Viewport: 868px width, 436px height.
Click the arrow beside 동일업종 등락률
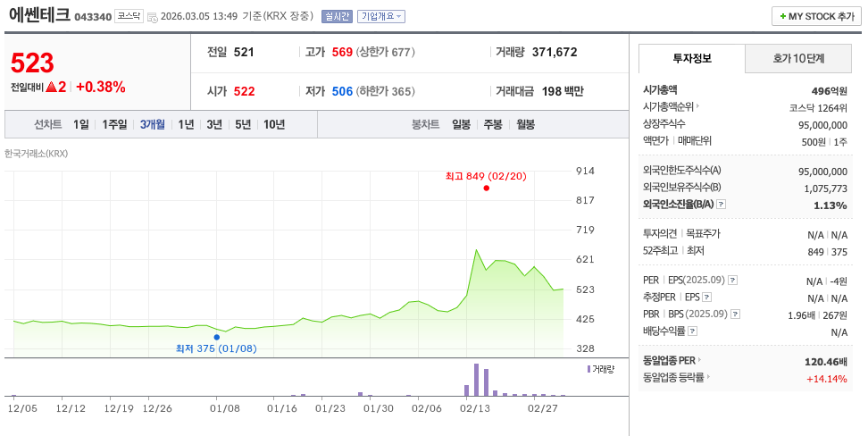708,377
